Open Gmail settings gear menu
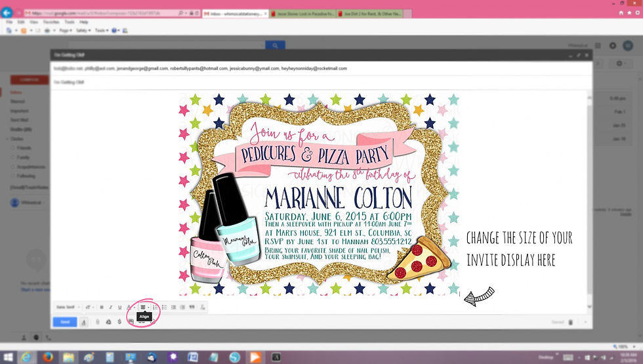Image resolution: width=643 pixels, height=364 pixels. [620, 64]
